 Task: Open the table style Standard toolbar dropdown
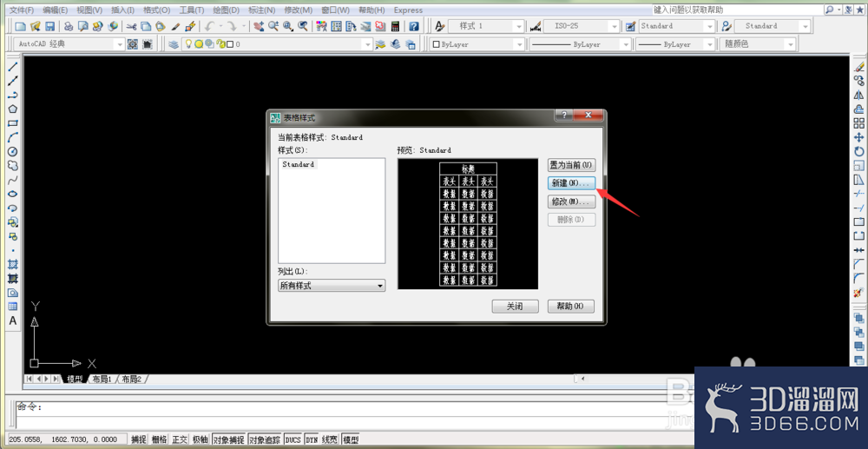(709, 26)
